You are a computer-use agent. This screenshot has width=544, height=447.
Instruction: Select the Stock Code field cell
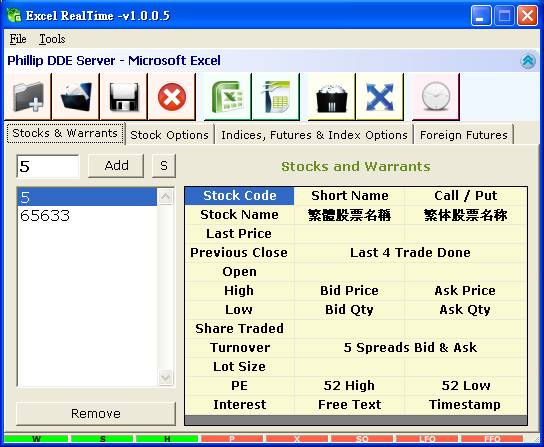[x=239, y=195]
